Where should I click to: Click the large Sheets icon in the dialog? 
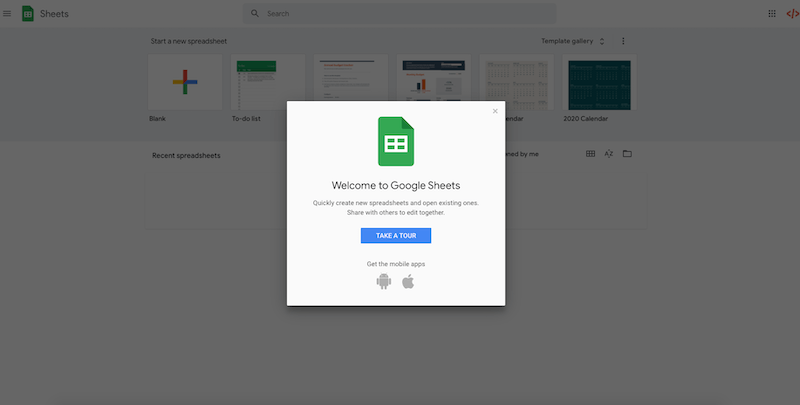[x=395, y=141]
